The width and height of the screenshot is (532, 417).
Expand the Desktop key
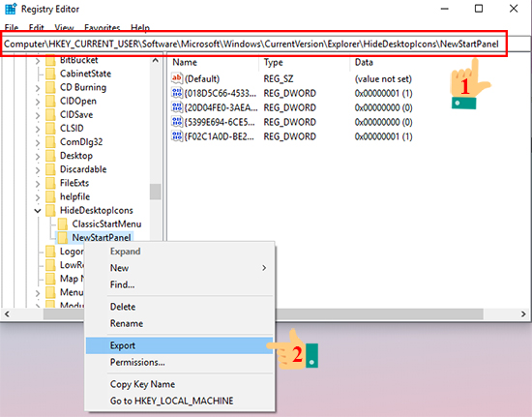pyautogui.click(x=38, y=156)
